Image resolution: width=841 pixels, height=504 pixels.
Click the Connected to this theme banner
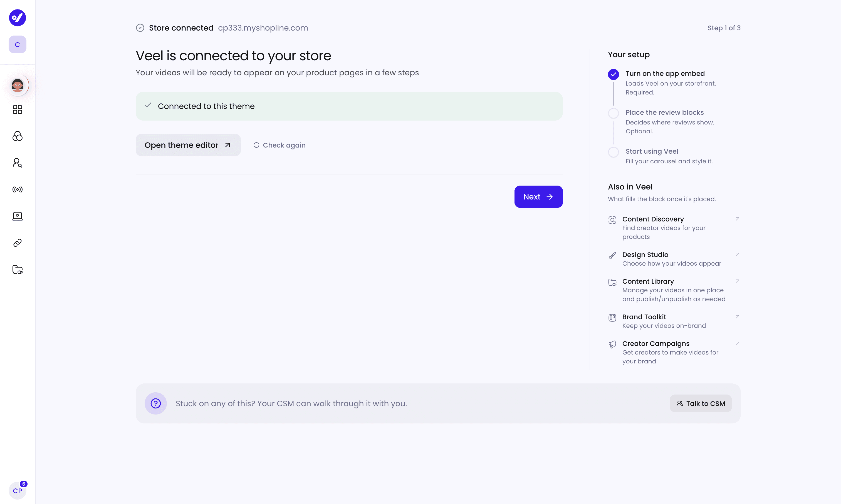tap(349, 106)
